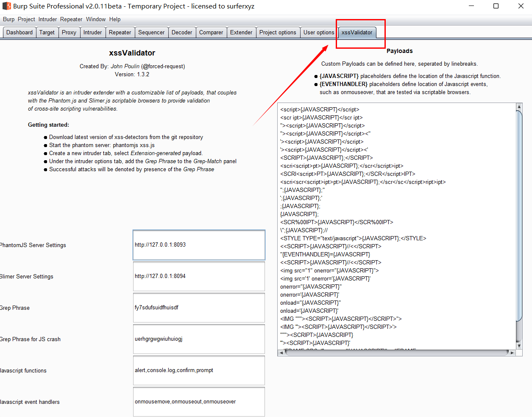Click the Javascript functions field
Image resolution: width=532 pixels, height=417 pixels.
coord(199,370)
